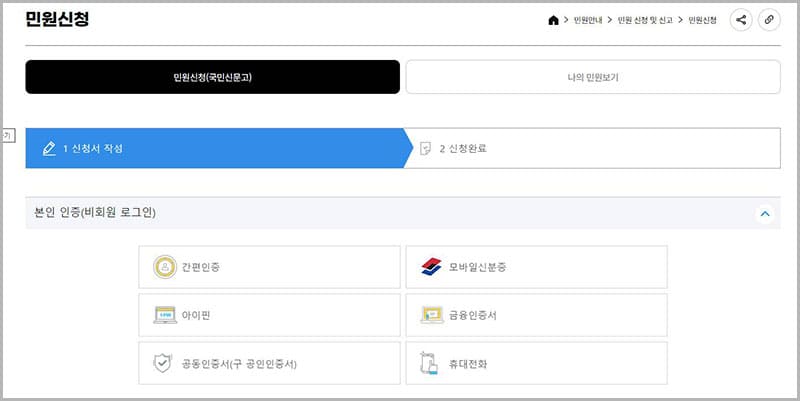Click the 휴대전화 phone icon
The image size is (800, 401).
point(431,364)
